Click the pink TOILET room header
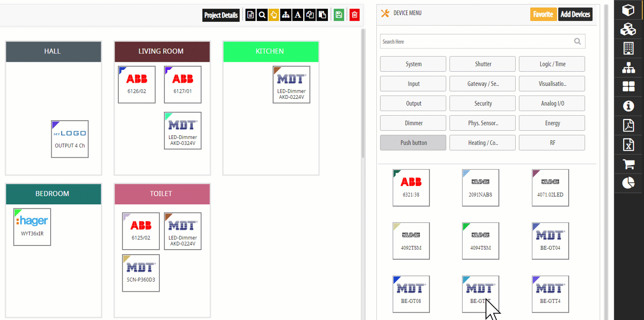This screenshot has height=320, width=644. click(x=162, y=194)
